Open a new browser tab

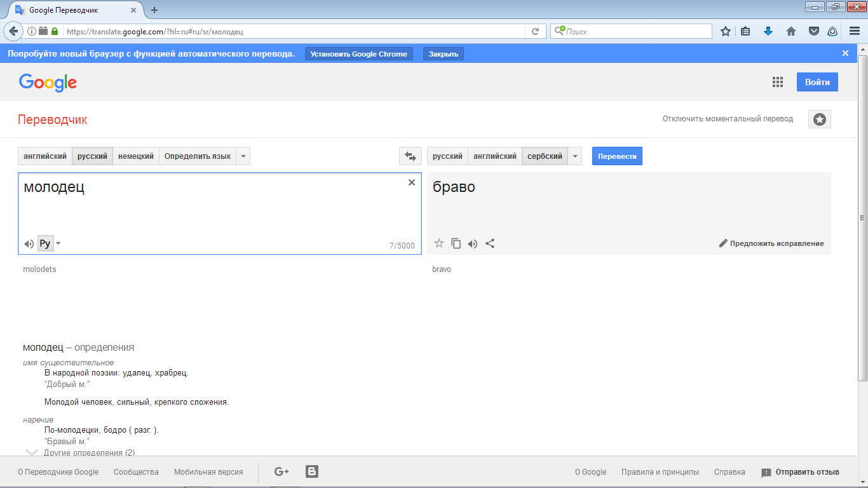tap(154, 10)
